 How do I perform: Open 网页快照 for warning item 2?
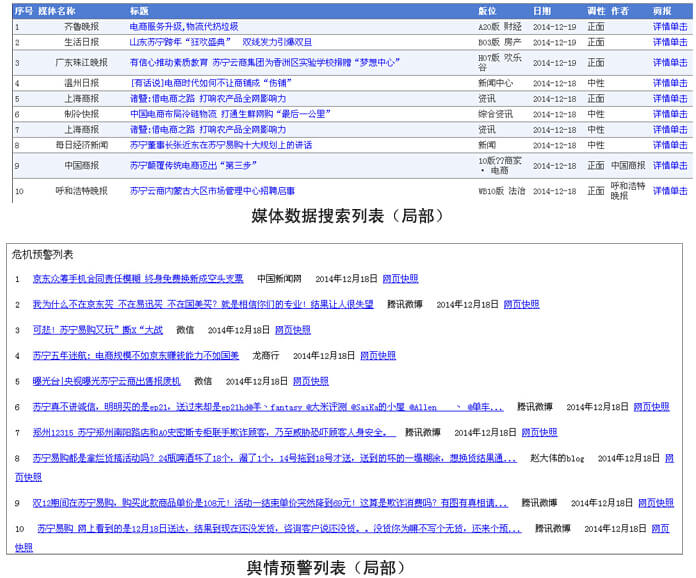pyautogui.click(x=522, y=304)
